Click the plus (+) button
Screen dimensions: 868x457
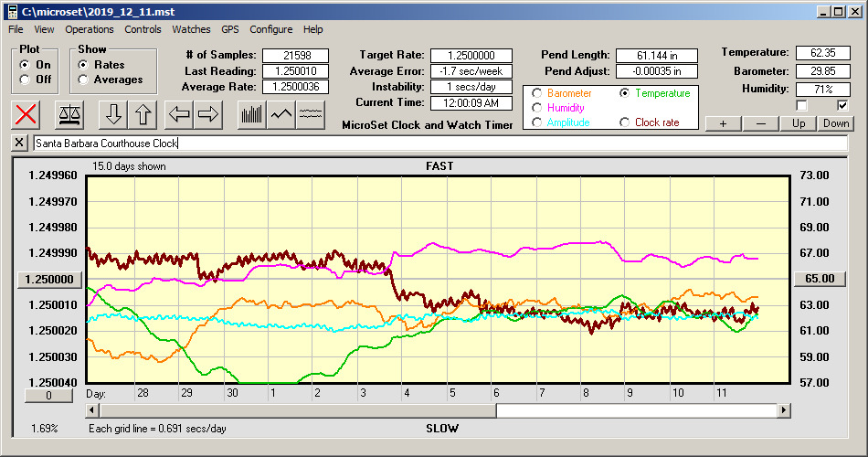tap(723, 123)
